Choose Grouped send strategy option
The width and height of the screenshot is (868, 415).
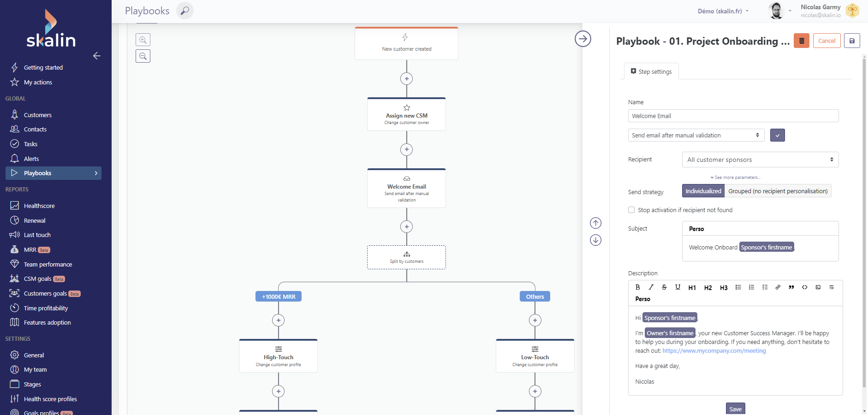coord(778,191)
